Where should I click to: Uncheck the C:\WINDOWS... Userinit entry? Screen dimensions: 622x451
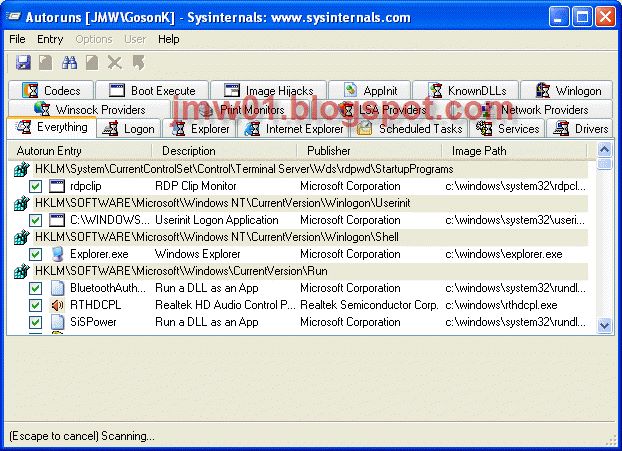click(x=35, y=221)
